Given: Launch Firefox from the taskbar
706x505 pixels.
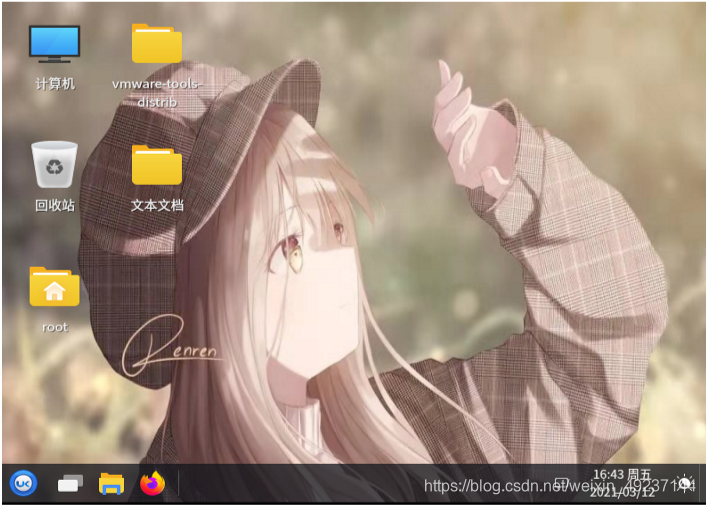Looking at the screenshot, I should click(x=153, y=484).
